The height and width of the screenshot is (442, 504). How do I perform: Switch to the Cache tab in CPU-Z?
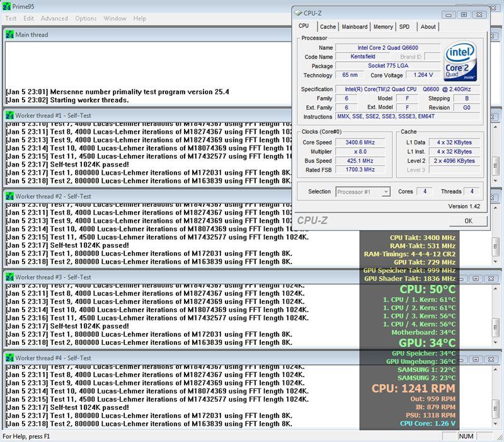coord(328,26)
